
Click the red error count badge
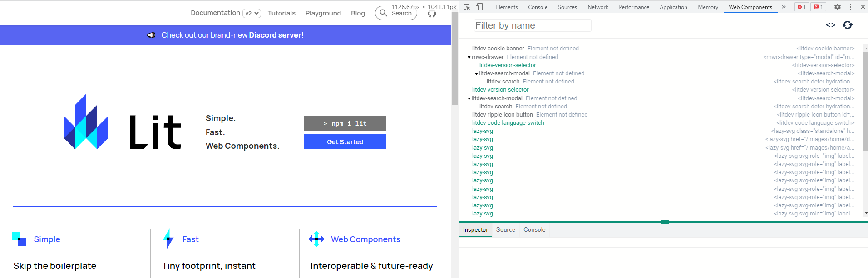(x=802, y=7)
